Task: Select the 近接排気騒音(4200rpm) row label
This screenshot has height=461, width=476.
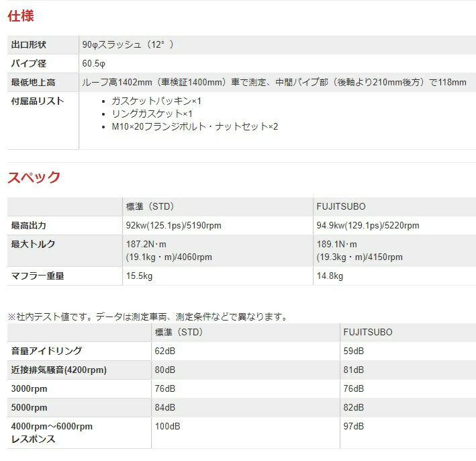Action: (59, 370)
